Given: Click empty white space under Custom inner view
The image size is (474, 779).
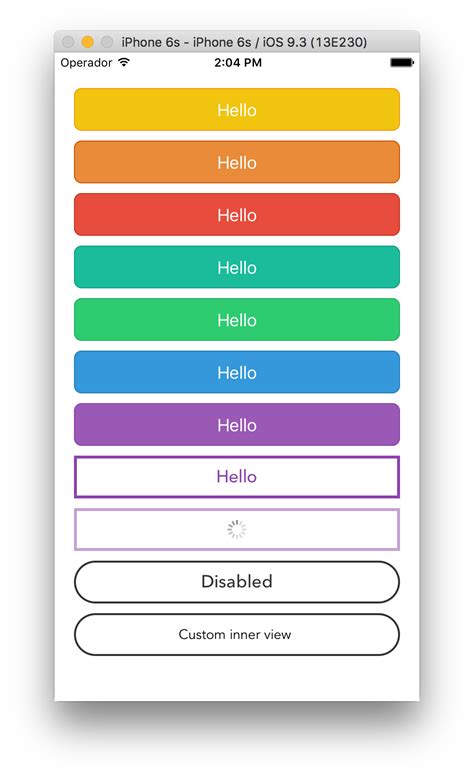Looking at the screenshot, I should tap(237, 678).
